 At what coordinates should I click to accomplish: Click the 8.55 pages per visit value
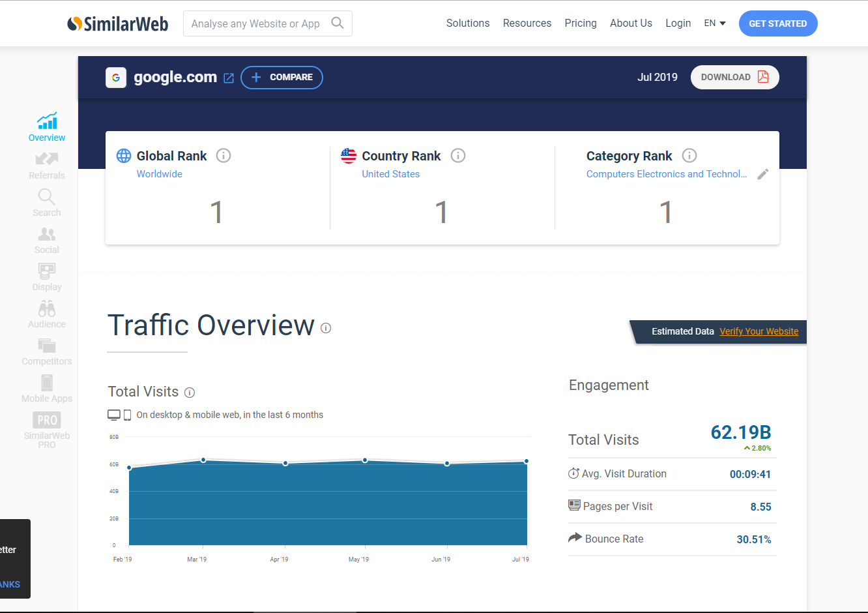(x=760, y=507)
